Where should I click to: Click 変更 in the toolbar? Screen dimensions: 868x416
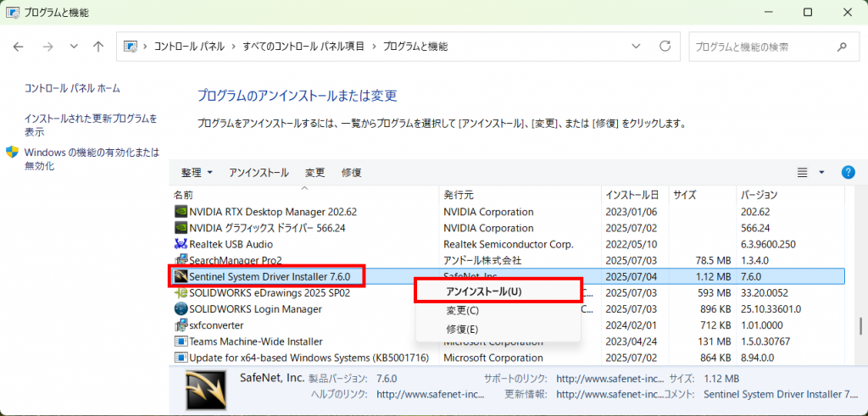pyautogui.click(x=315, y=173)
